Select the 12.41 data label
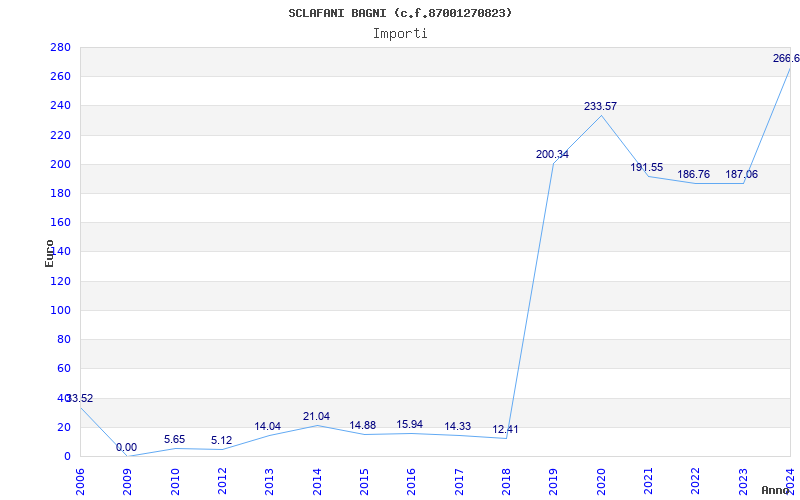This screenshot has width=800, height=500. tap(505, 430)
